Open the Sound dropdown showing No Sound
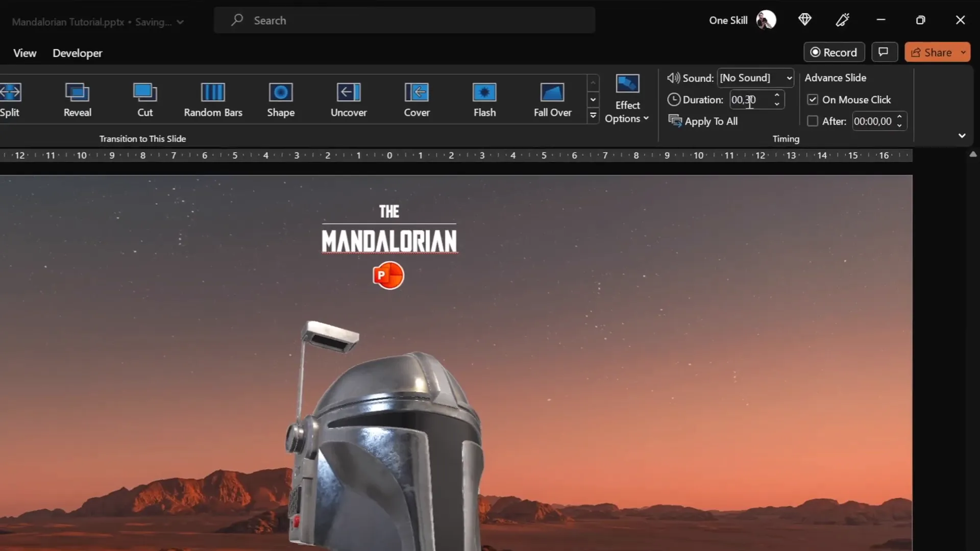 755,78
